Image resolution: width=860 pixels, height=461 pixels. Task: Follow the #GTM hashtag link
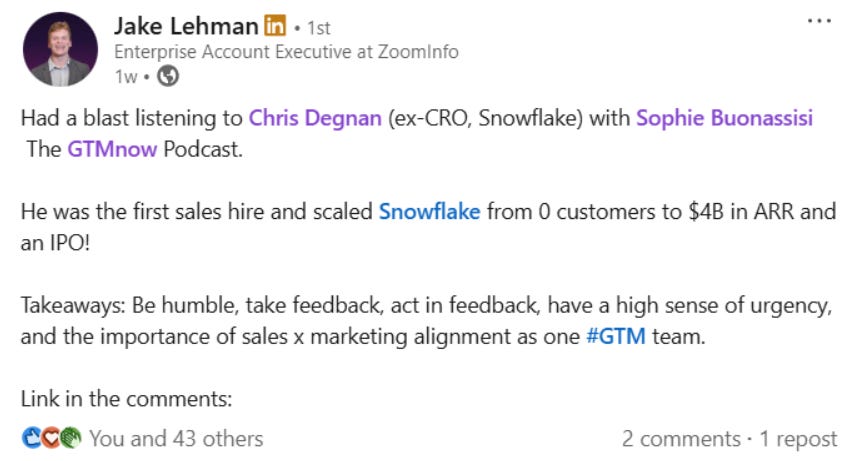(x=615, y=337)
